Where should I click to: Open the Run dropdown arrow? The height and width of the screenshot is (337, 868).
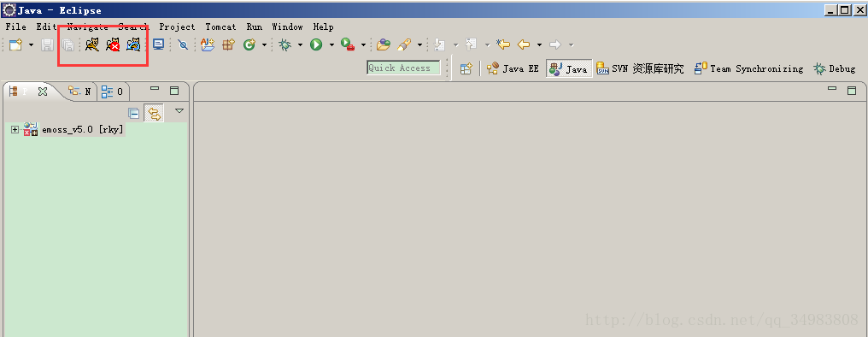click(331, 44)
